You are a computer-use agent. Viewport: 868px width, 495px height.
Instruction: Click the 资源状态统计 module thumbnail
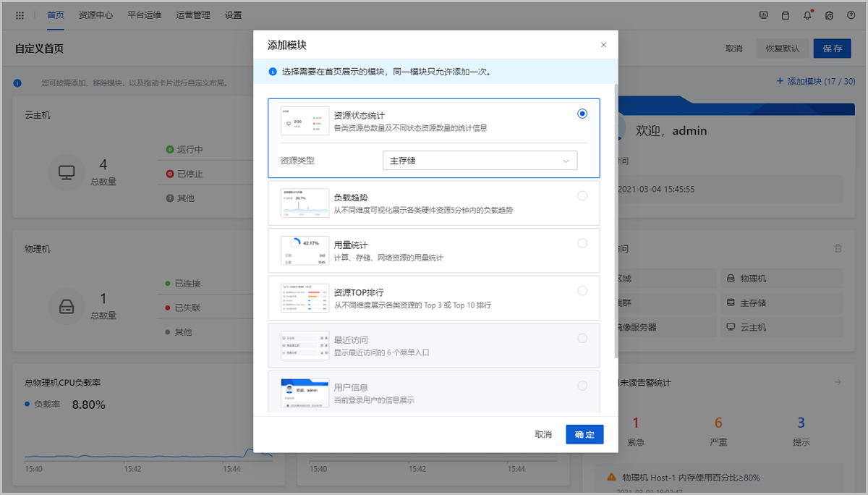(x=305, y=121)
